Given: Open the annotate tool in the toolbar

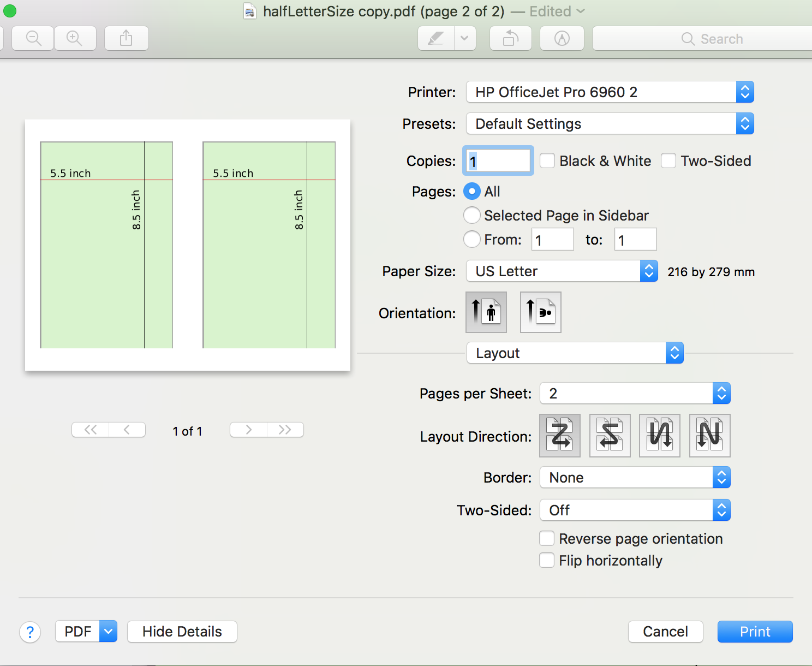Looking at the screenshot, I should tap(562, 38).
